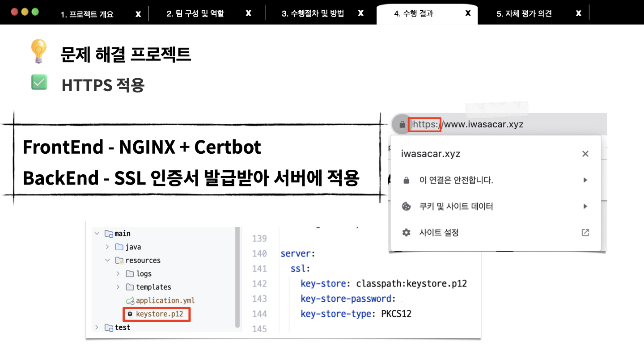Click the green maximize dot

pos(35,12)
